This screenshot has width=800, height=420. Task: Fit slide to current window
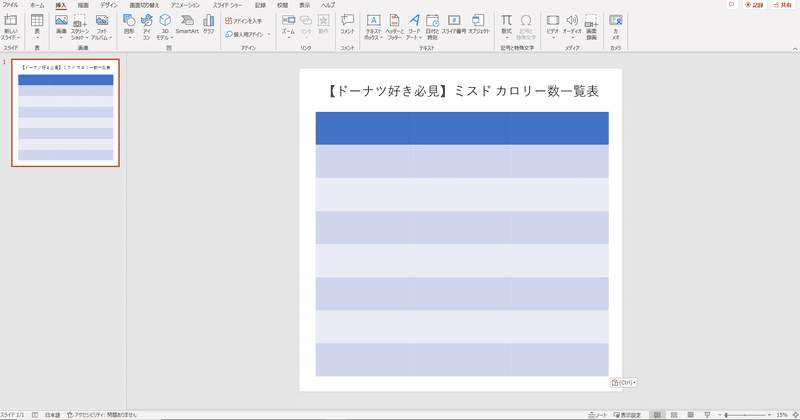[x=795, y=415]
